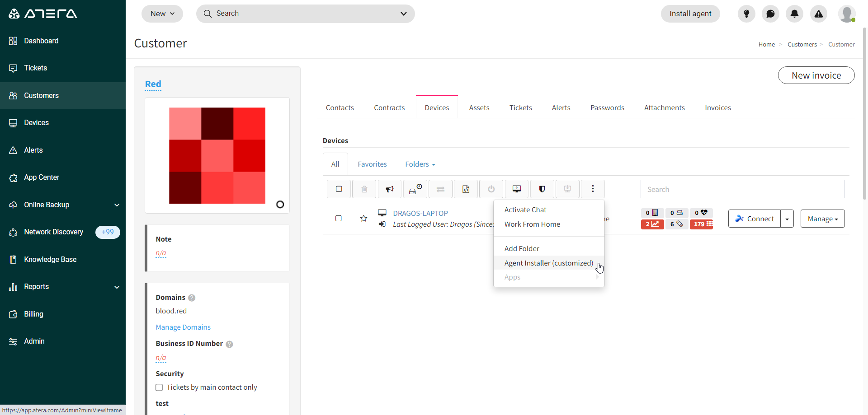Select Agent Installer (customized) menu item

[548, 263]
